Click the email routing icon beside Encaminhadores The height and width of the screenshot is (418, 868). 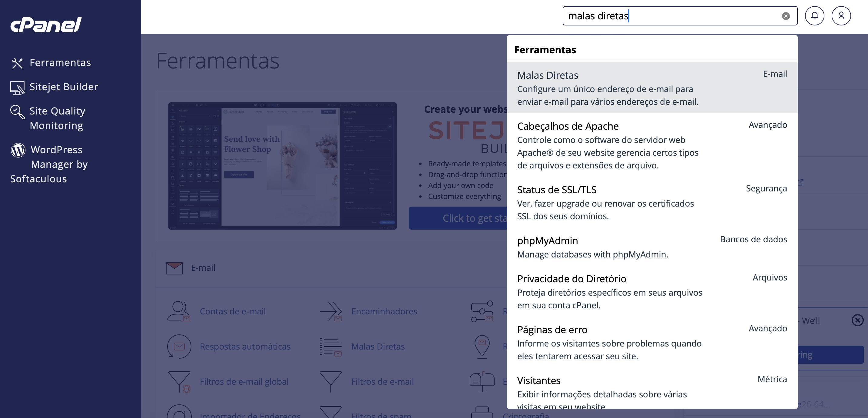click(x=482, y=311)
